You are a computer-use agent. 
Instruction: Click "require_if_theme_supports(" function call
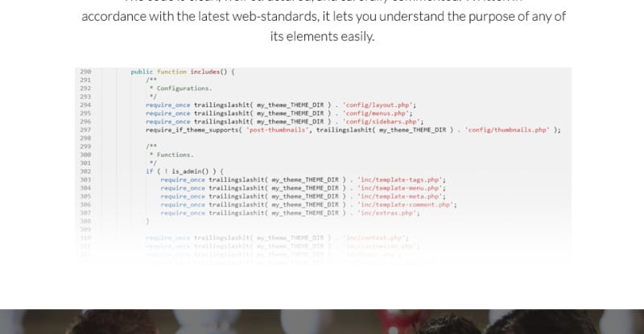(194, 130)
